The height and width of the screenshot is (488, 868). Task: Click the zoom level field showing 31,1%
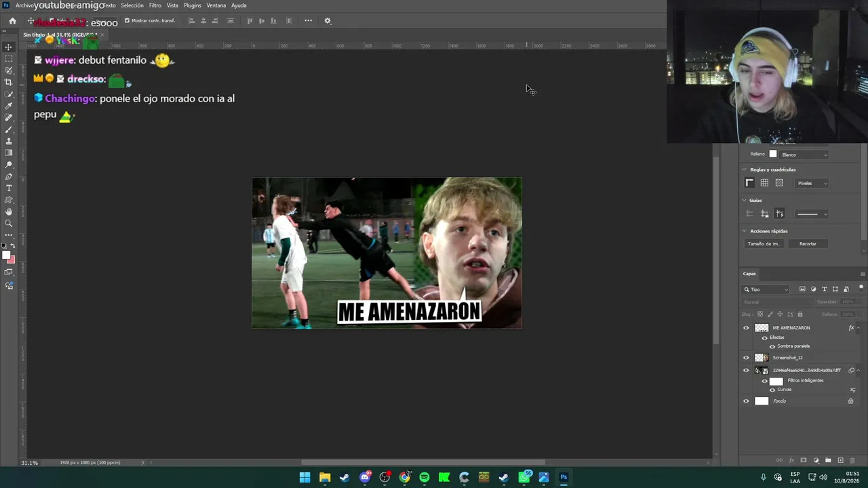click(x=29, y=463)
